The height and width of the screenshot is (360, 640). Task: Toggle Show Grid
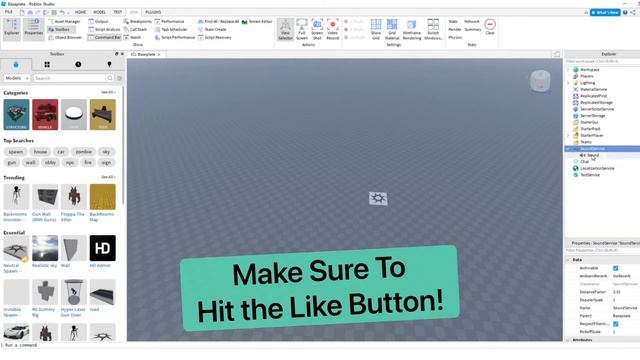(x=376, y=29)
